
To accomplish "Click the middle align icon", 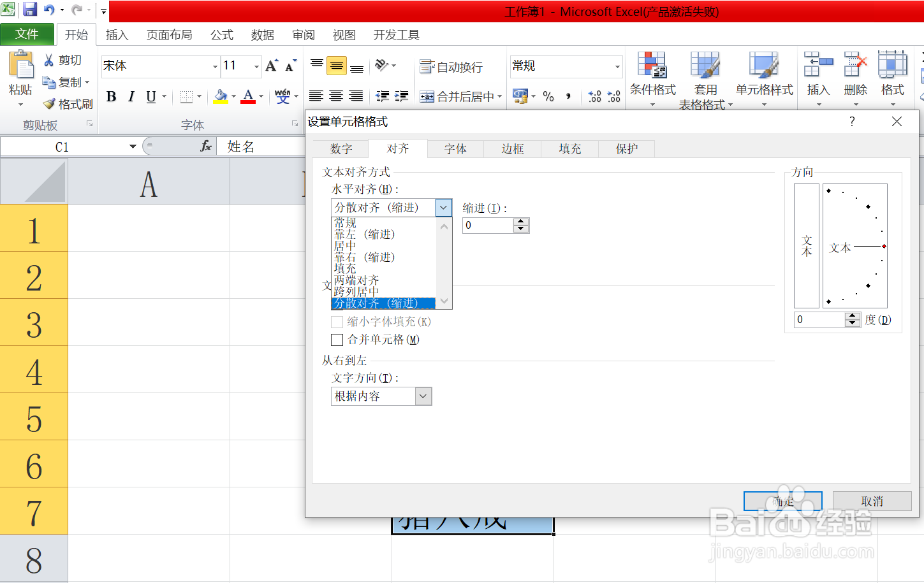I will 337,66.
